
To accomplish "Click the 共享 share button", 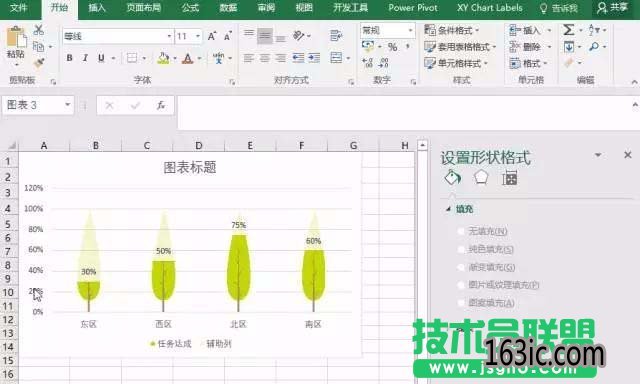I will point(612,8).
